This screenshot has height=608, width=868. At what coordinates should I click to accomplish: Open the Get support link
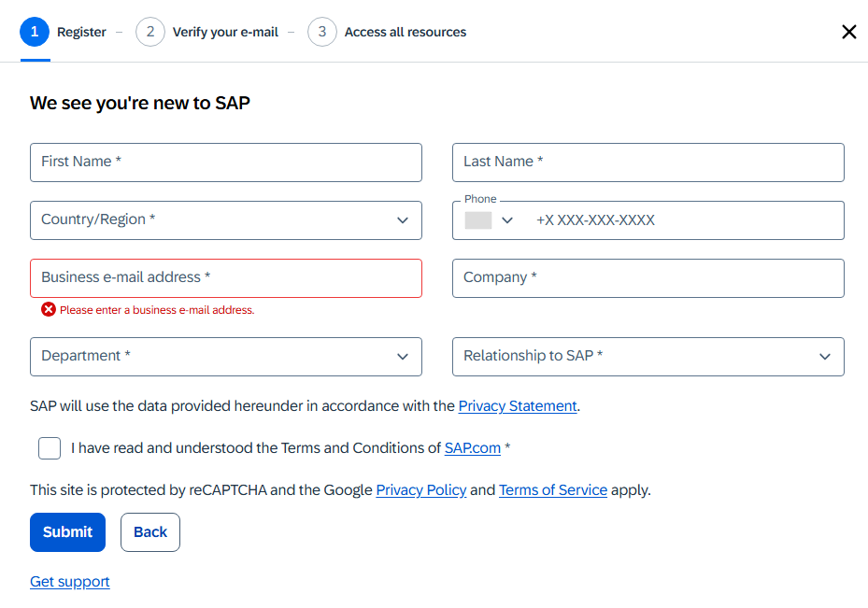[x=70, y=582]
